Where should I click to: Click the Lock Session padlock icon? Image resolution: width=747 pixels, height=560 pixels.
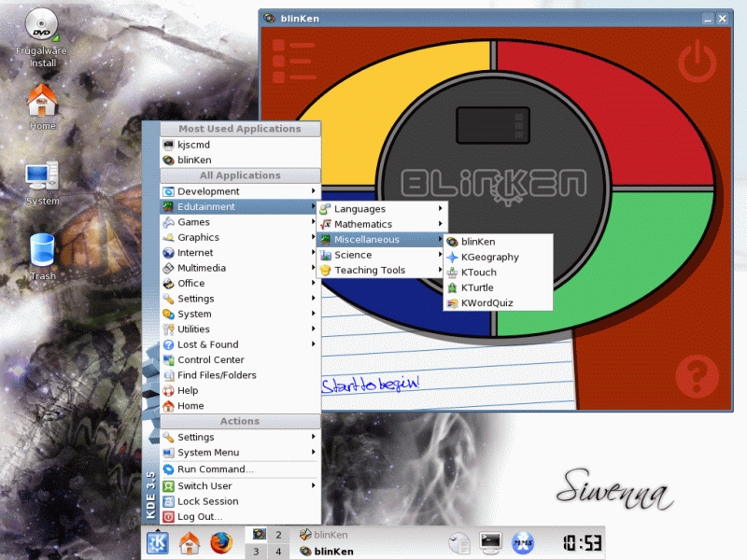(168, 501)
